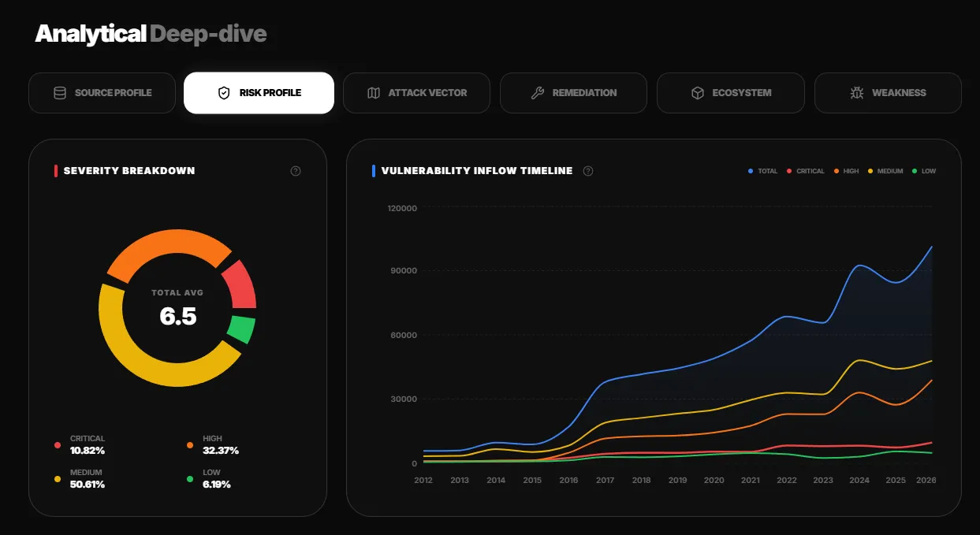Viewport: 980px width, 535px height.
Task: Click the shield icon on Risk Profile
Action: 224,93
